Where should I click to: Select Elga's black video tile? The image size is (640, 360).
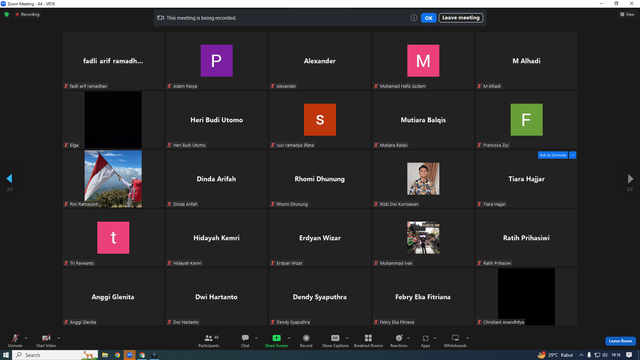[113, 120]
